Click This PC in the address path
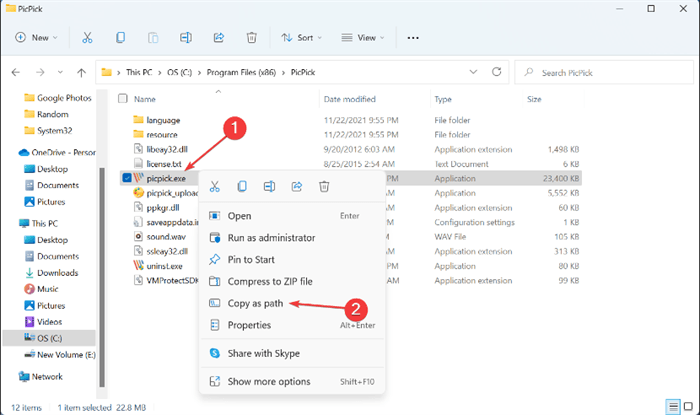The width and height of the screenshot is (700, 415). [139, 72]
